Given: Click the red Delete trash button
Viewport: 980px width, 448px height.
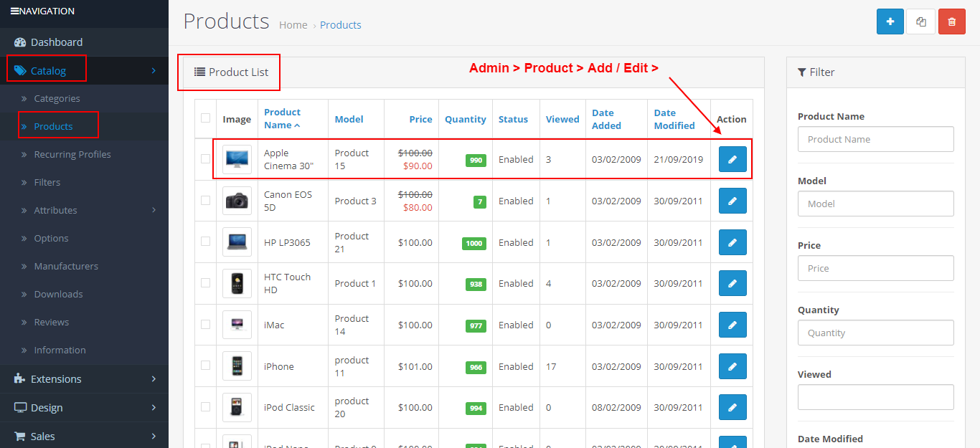Looking at the screenshot, I should click(951, 22).
